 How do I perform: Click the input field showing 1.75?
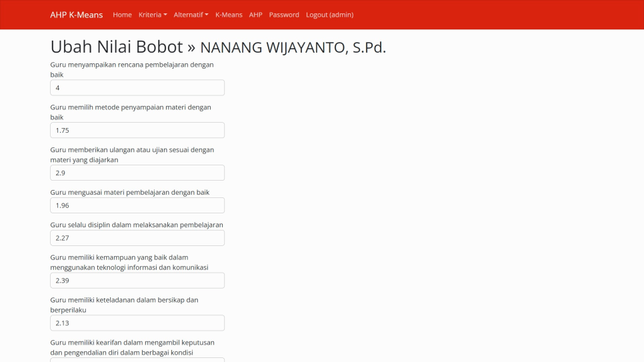pyautogui.click(x=137, y=130)
